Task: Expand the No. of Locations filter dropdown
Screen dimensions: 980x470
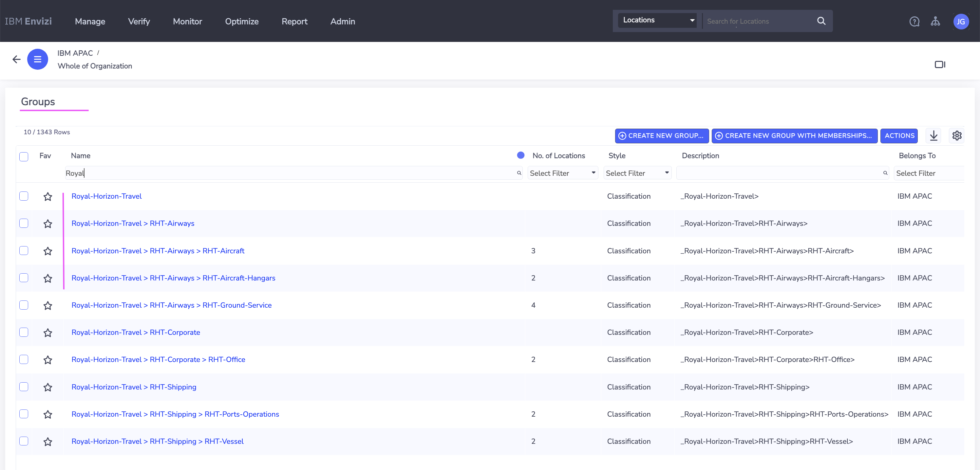Action: [562, 173]
